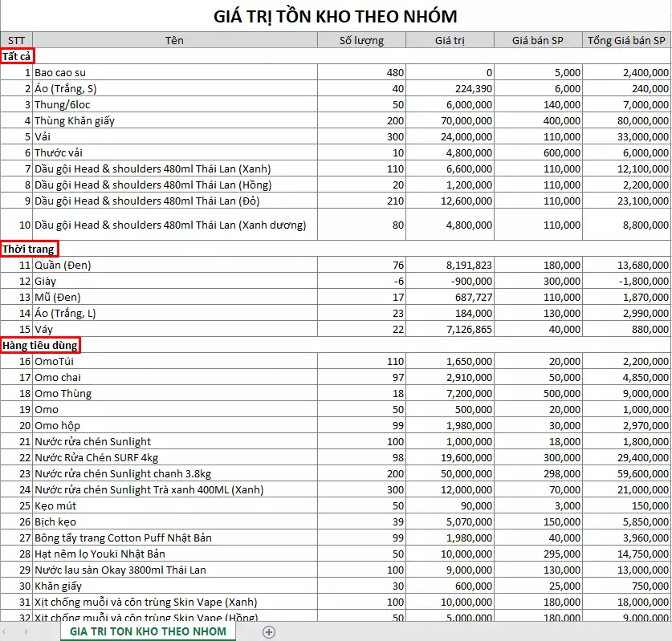Image resolution: width=672 pixels, height=641 pixels.
Task: Select the Head & shoulders (Đỏ) cell
Action: [175, 201]
